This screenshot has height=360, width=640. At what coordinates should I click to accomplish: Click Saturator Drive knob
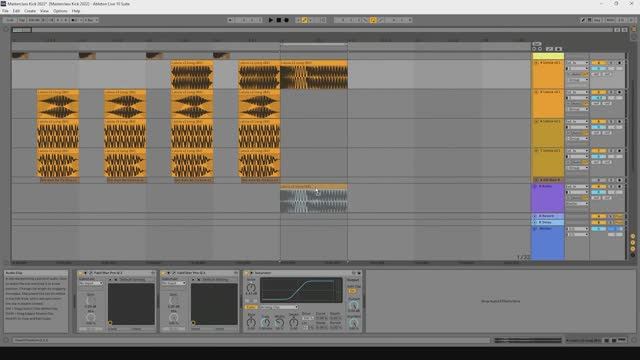251,287
